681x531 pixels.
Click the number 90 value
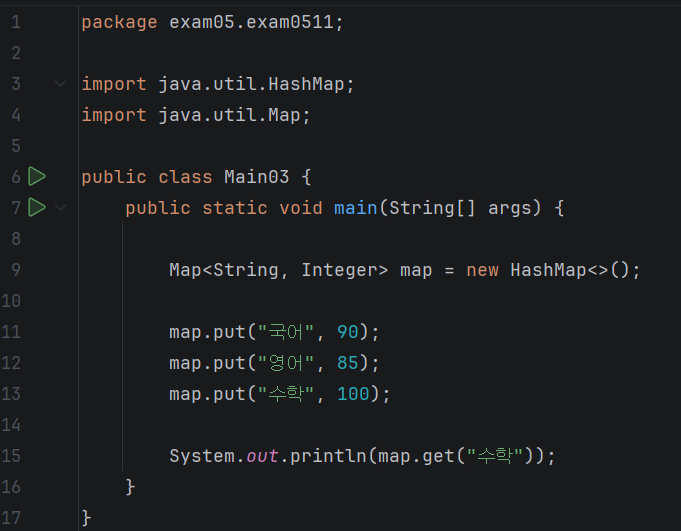348,332
